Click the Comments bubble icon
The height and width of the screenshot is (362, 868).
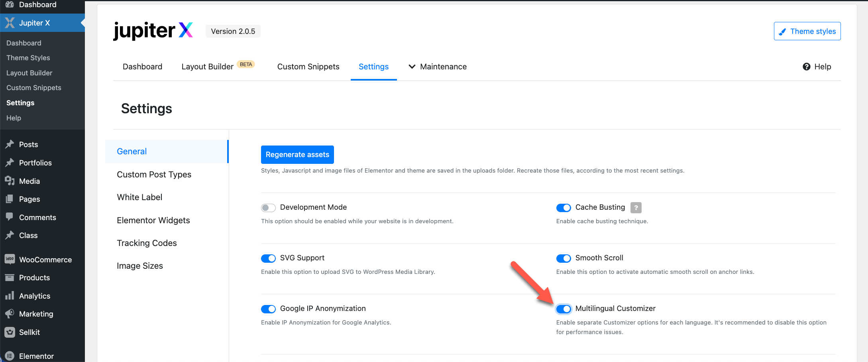click(x=10, y=217)
